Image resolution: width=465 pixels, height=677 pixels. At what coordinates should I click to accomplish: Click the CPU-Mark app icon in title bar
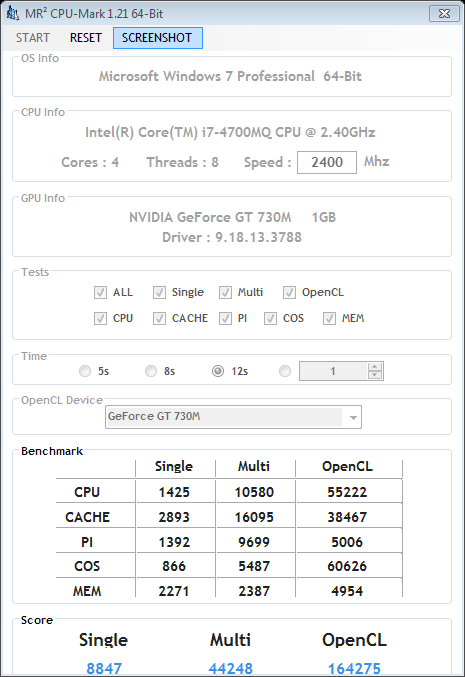[13, 14]
